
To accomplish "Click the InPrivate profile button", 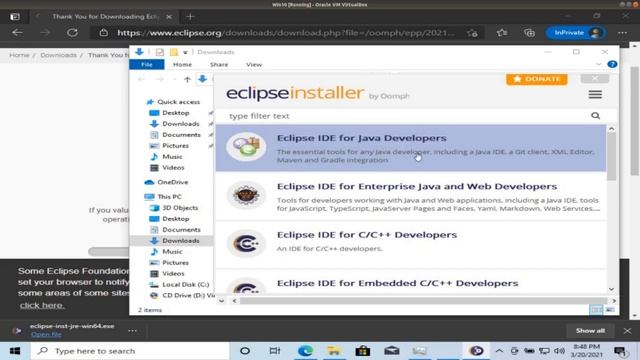I will coord(576,33).
